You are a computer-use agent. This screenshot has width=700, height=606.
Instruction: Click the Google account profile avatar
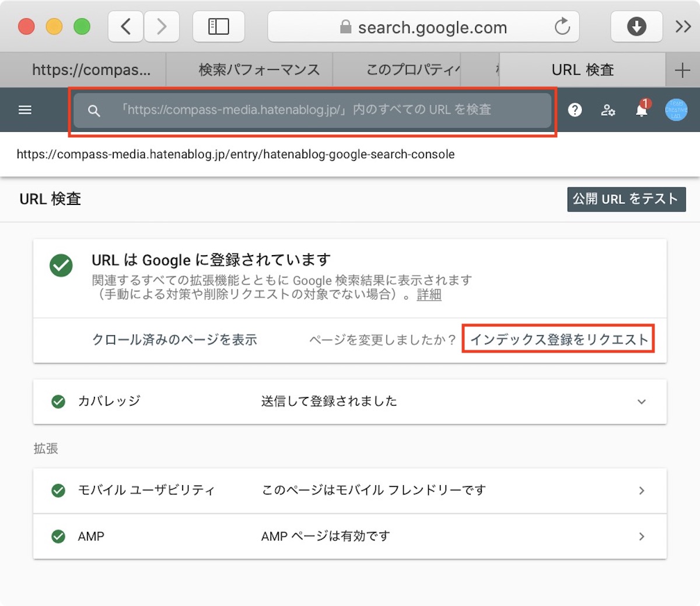tap(675, 110)
